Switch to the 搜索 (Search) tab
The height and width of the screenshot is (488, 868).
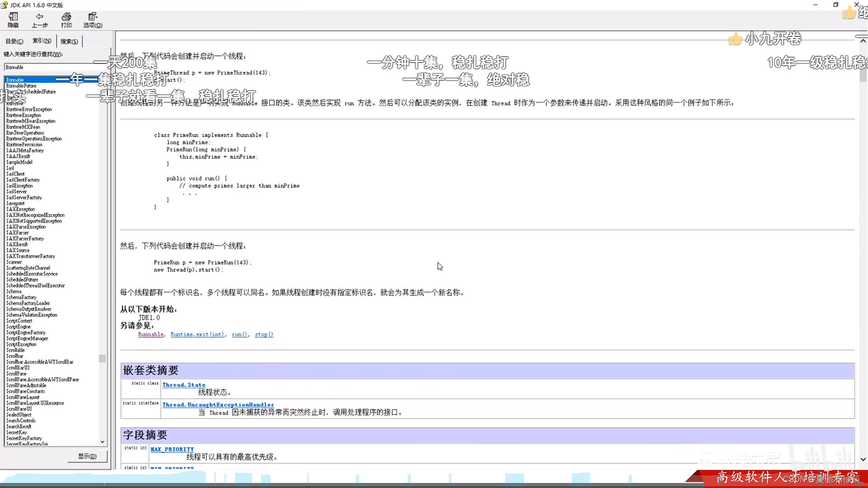[69, 41]
